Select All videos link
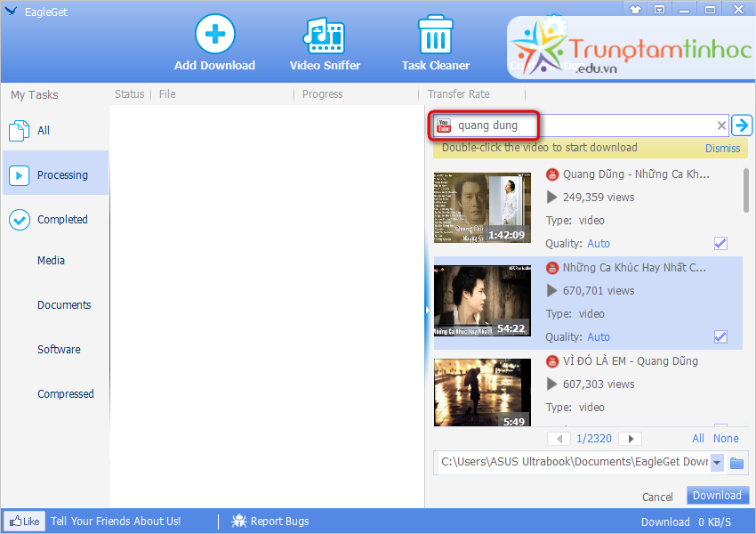 point(698,439)
